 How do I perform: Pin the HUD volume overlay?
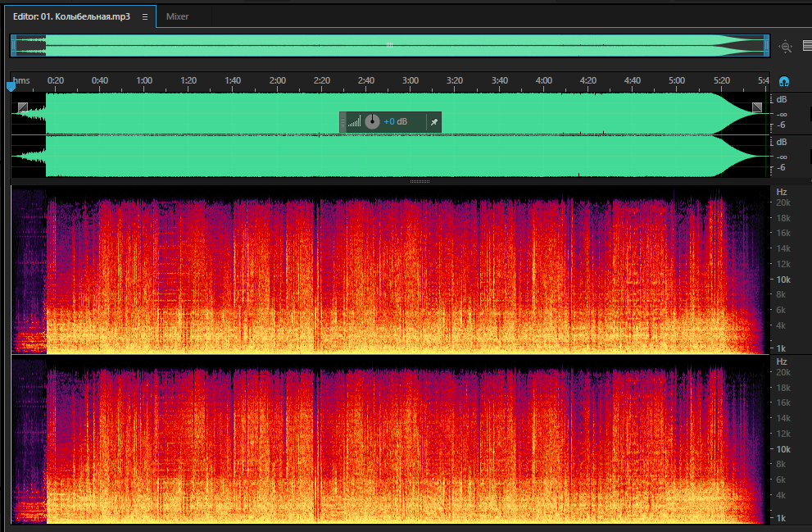click(x=434, y=122)
